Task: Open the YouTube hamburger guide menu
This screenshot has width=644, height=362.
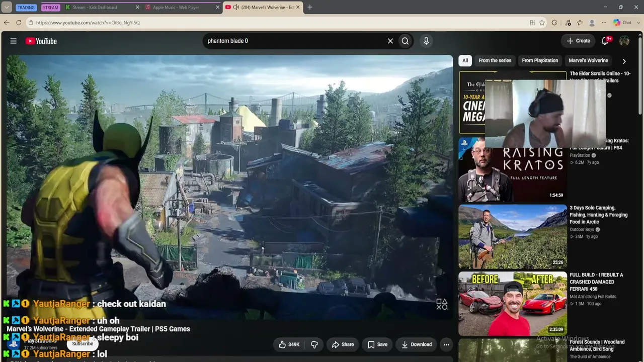Action: pos(14,41)
